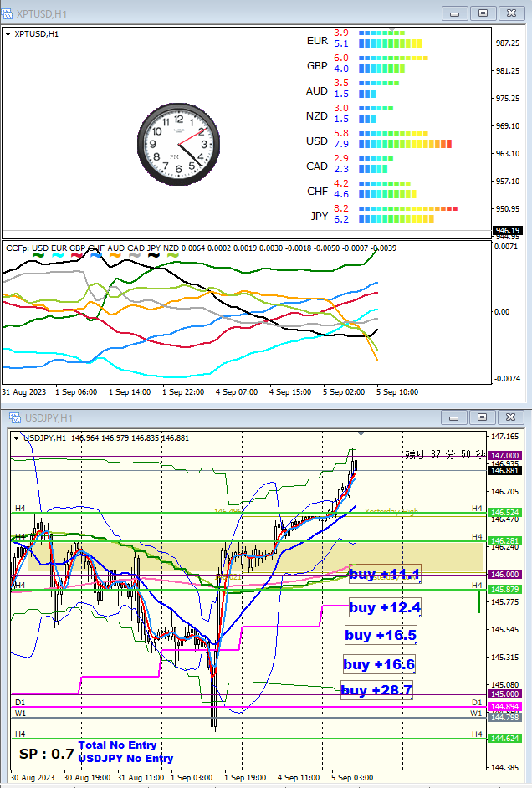Select the CAD currency strength label

click(x=317, y=166)
